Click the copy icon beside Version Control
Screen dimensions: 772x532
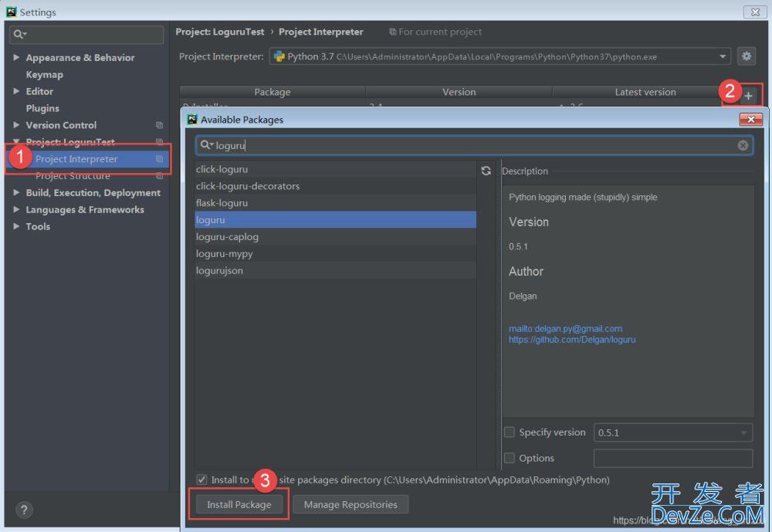pos(159,125)
